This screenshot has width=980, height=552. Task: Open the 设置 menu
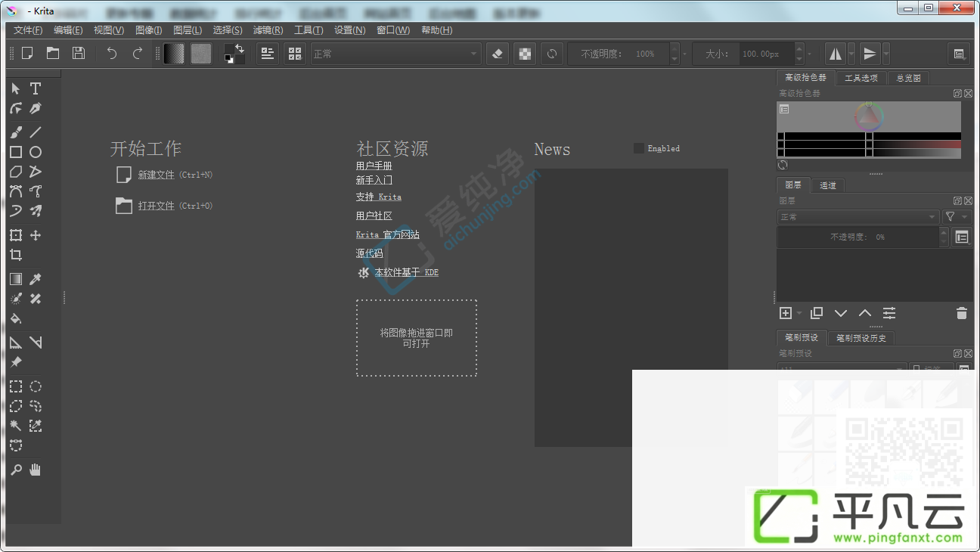coord(349,30)
